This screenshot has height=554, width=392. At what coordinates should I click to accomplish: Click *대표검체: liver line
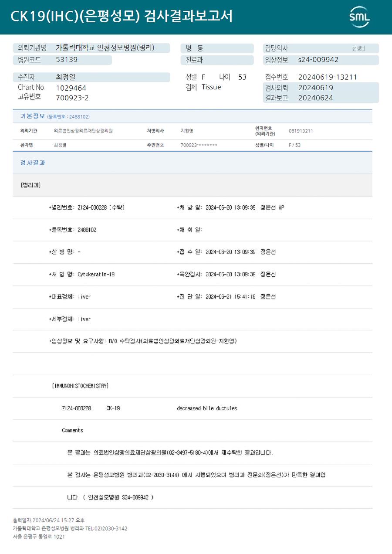click(70, 296)
